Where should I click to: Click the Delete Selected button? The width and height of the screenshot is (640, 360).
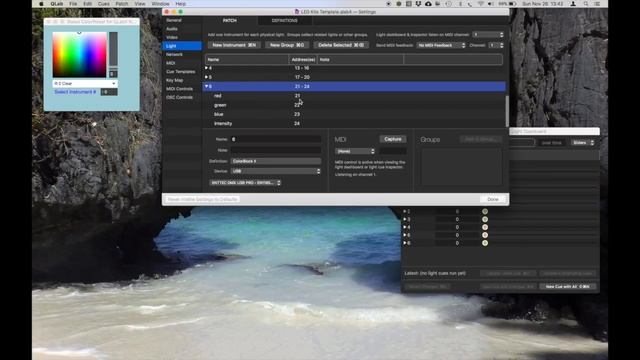pyautogui.click(x=341, y=45)
